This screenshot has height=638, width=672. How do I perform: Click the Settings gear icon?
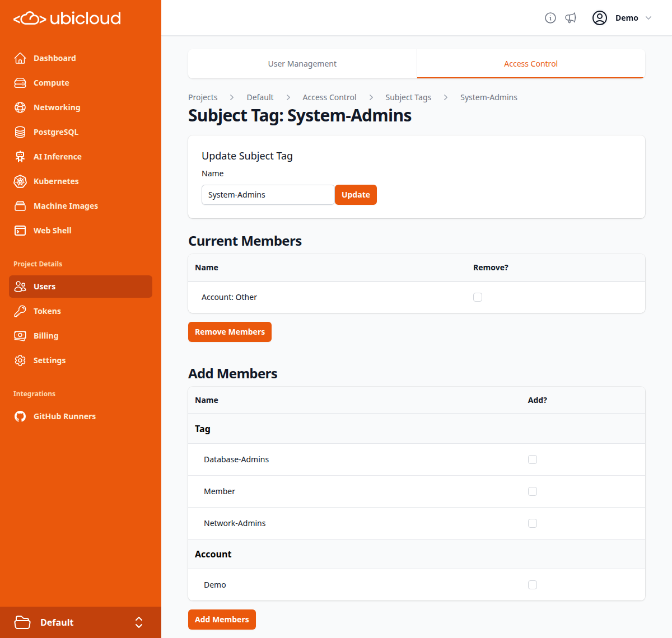pyautogui.click(x=20, y=360)
